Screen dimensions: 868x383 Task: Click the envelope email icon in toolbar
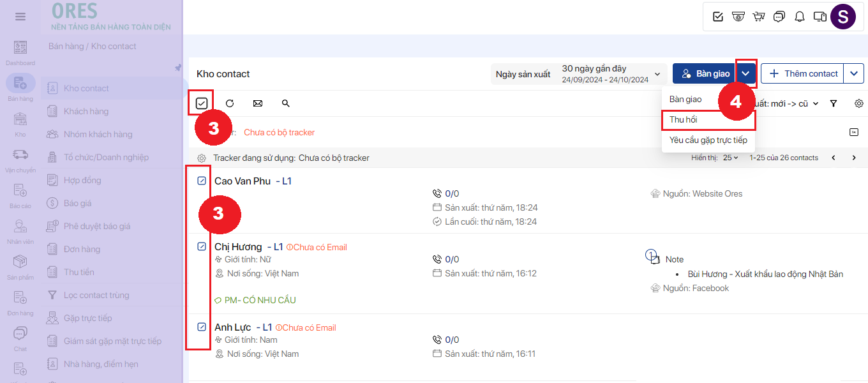tap(258, 103)
